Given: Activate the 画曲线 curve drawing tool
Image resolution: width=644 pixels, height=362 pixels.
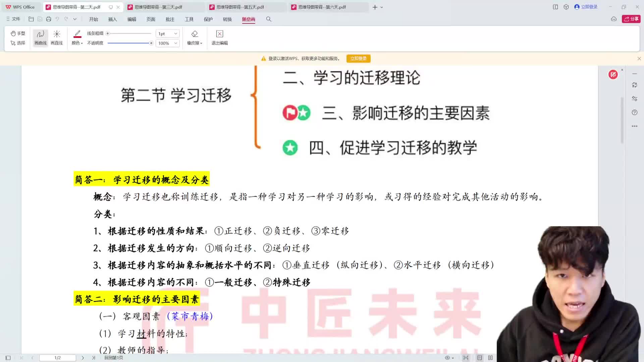Looking at the screenshot, I should (x=40, y=37).
